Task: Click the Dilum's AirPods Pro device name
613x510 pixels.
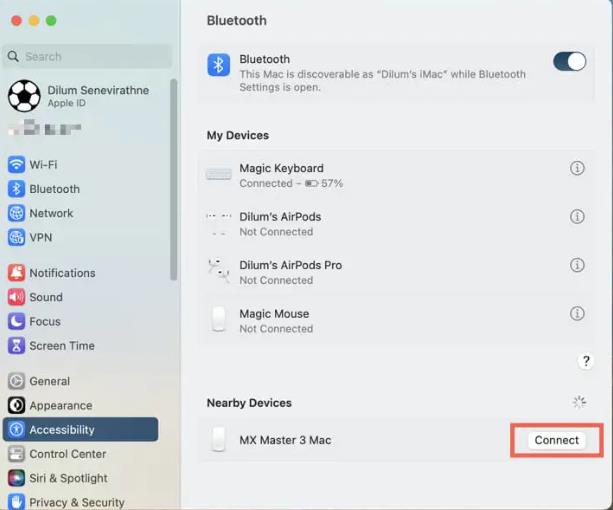Action: click(x=291, y=265)
